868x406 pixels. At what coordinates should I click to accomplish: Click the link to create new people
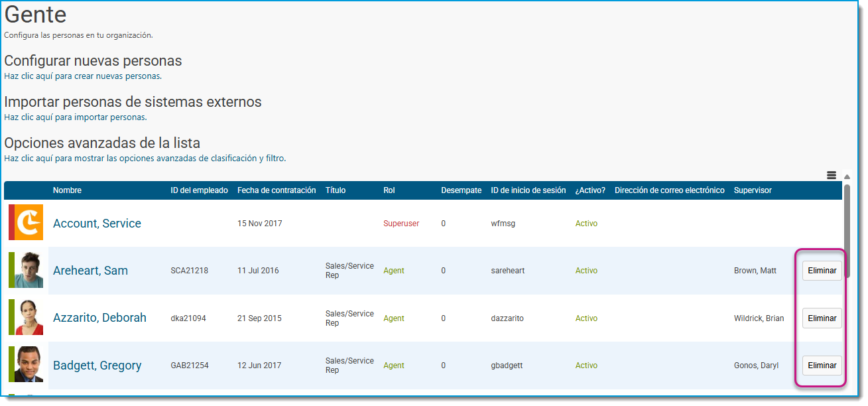pyautogui.click(x=83, y=76)
